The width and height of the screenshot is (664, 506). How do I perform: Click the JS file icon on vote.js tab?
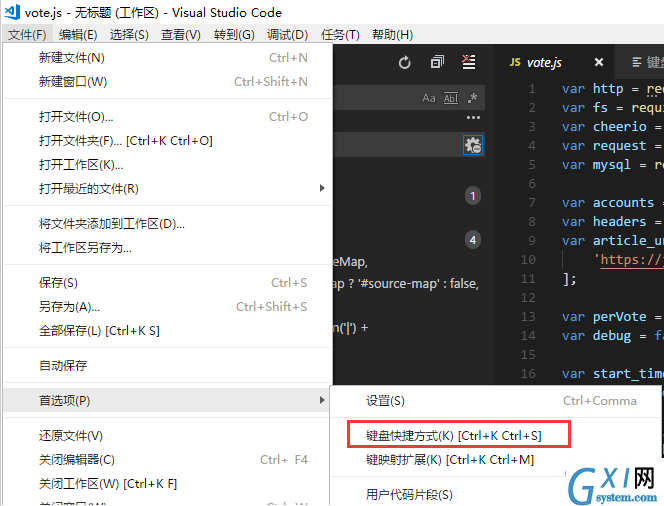pos(515,63)
